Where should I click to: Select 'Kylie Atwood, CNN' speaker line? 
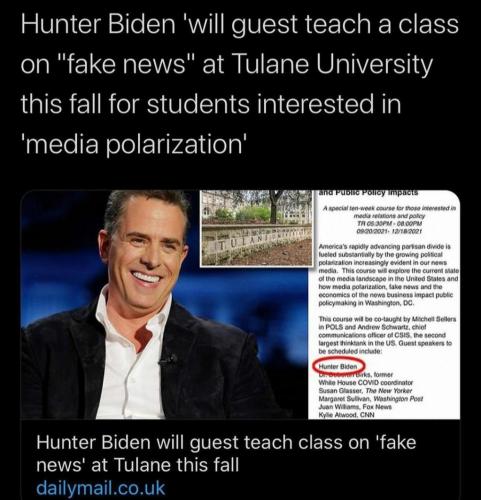(346, 415)
